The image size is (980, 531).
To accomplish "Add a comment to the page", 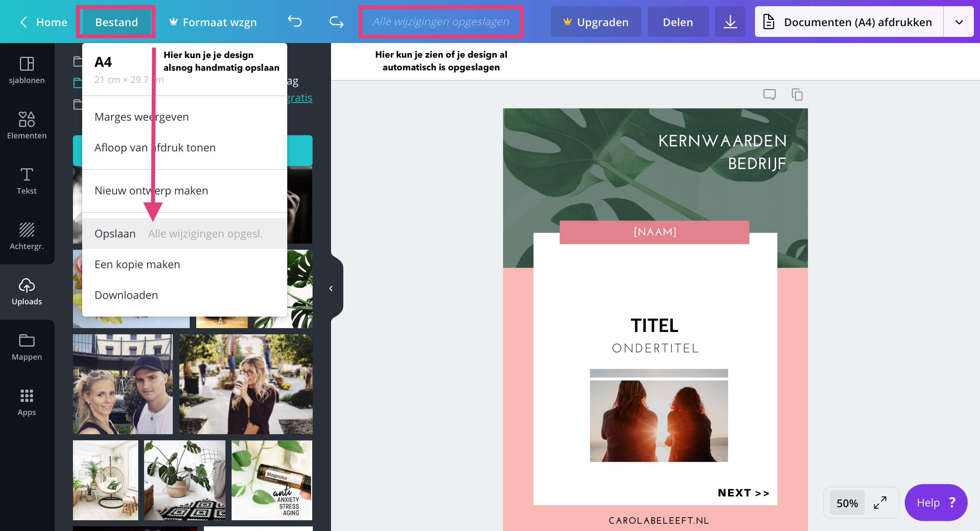I will [x=769, y=95].
